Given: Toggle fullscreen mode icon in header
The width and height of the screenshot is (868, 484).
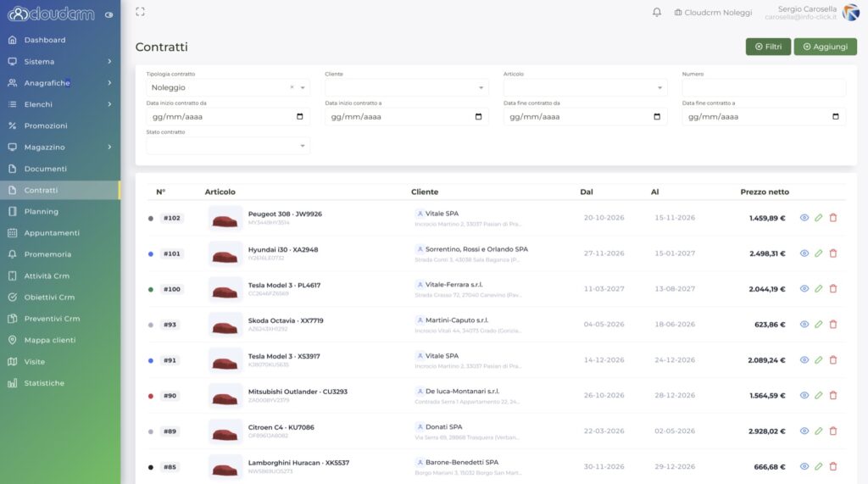Looking at the screenshot, I should click(x=140, y=12).
